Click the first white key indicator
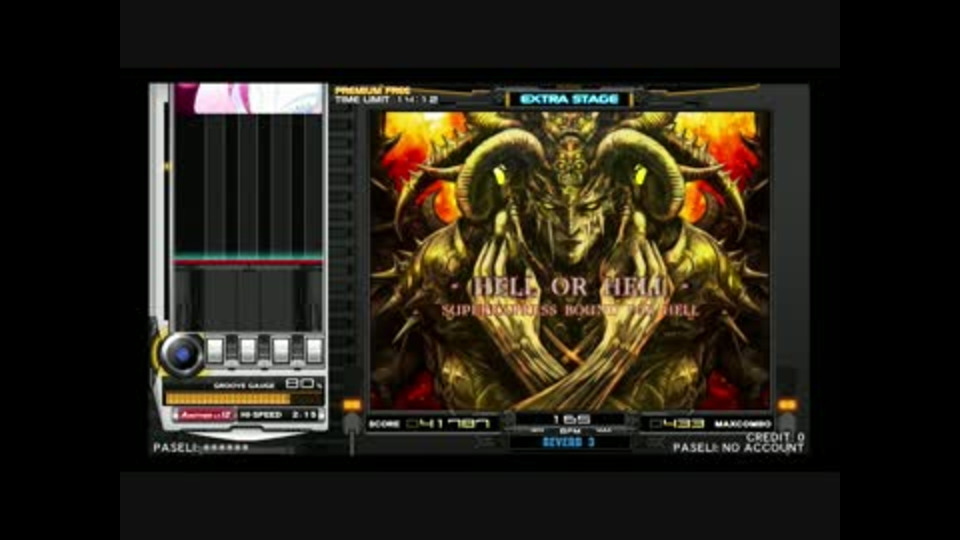The height and width of the screenshot is (540, 960). 215,351
